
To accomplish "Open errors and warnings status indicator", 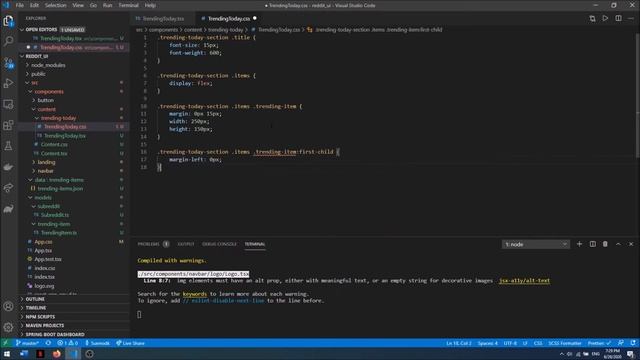I will pyautogui.click(x=68, y=343).
